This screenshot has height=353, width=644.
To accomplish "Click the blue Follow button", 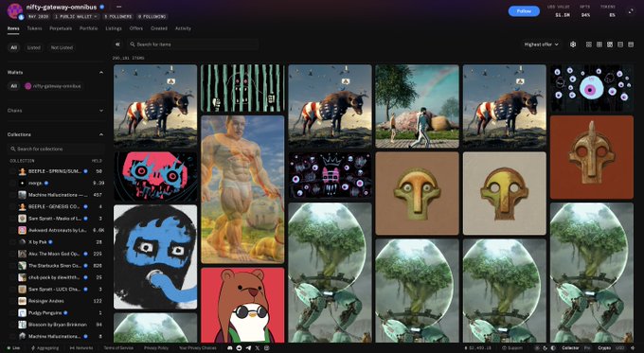I will pos(524,11).
